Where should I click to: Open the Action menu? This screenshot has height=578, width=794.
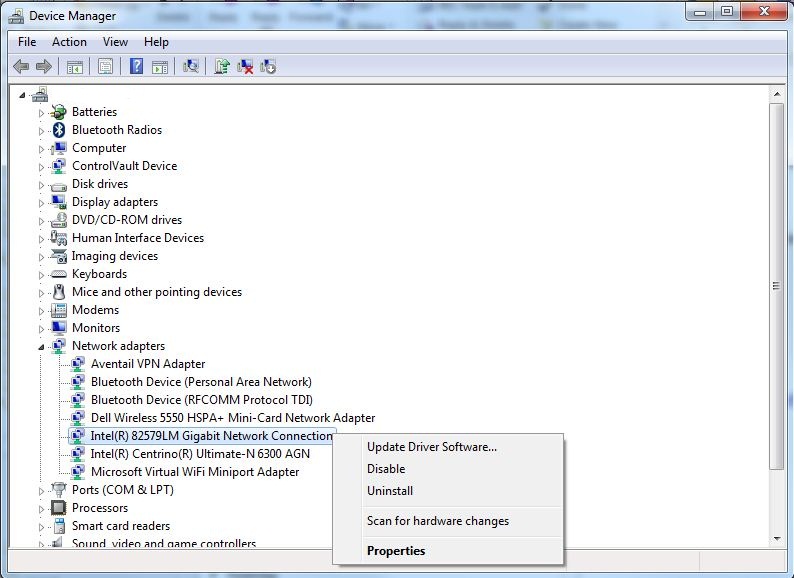(69, 42)
